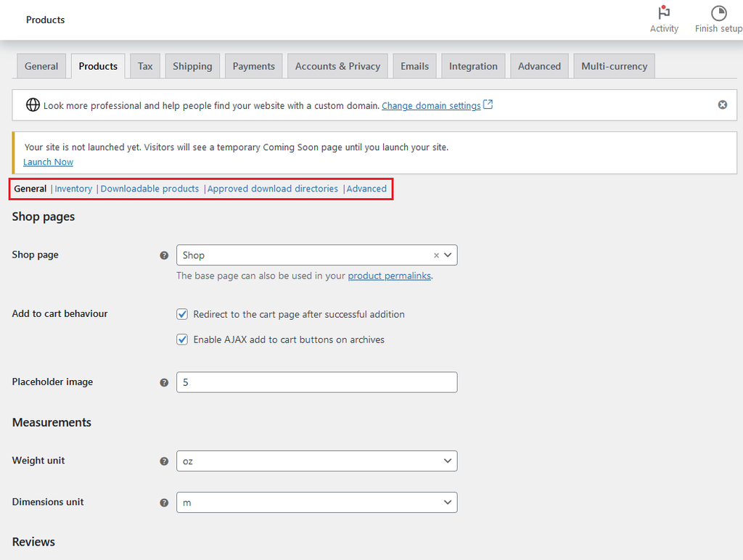Viewport: 743px width, 560px height.
Task: Expand the Shop page dropdown
Action: pyautogui.click(x=448, y=255)
